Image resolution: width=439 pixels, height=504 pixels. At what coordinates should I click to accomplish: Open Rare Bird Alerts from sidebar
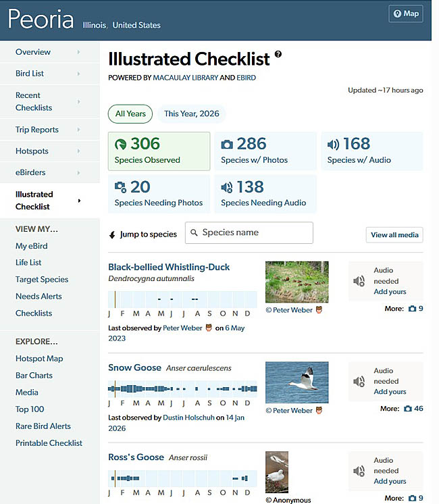[x=43, y=426]
